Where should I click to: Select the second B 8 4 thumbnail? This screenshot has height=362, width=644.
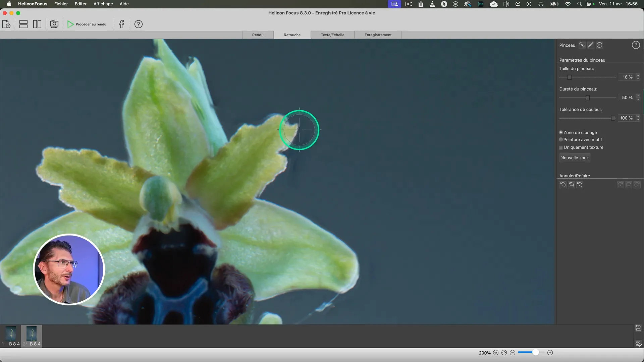pos(32,336)
